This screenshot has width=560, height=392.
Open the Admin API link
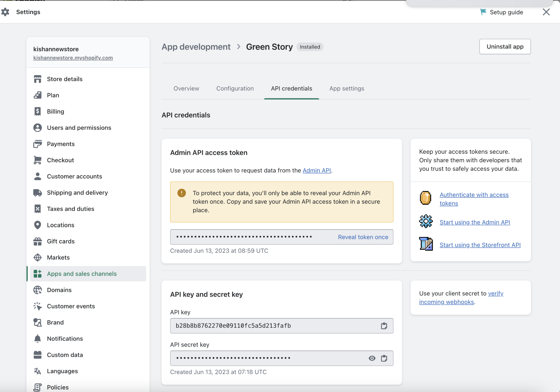pos(317,171)
